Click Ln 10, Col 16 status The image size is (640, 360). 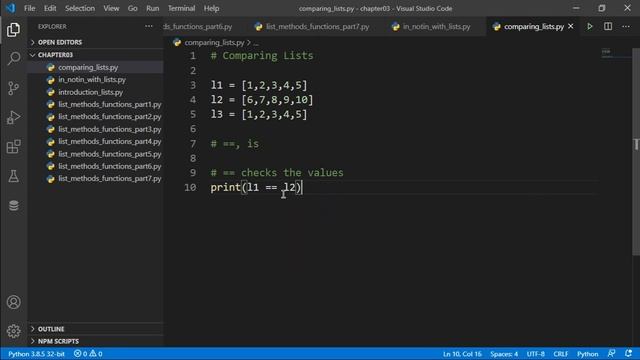pos(462,354)
